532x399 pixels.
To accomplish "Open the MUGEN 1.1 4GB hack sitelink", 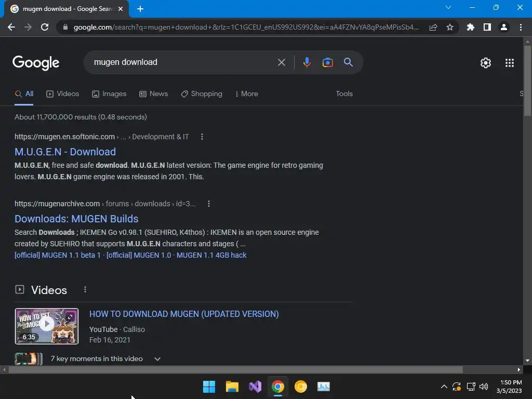I will click(211, 255).
